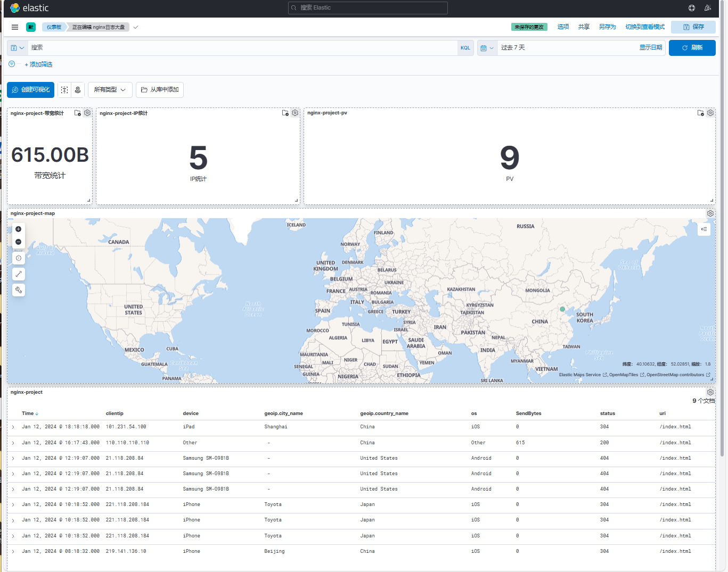Open settings gear for nginx-project-pv panel
Image resolution: width=728 pixels, height=572 pixels.
tap(710, 113)
